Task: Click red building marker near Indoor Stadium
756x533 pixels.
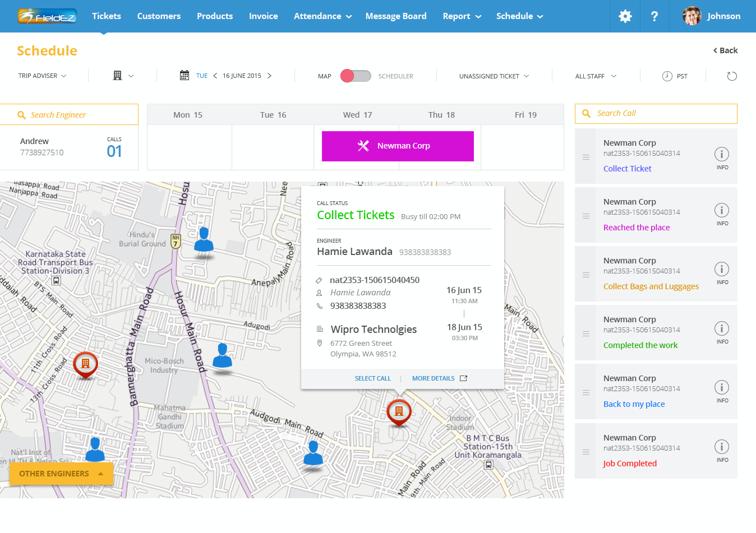Action: [x=399, y=413]
